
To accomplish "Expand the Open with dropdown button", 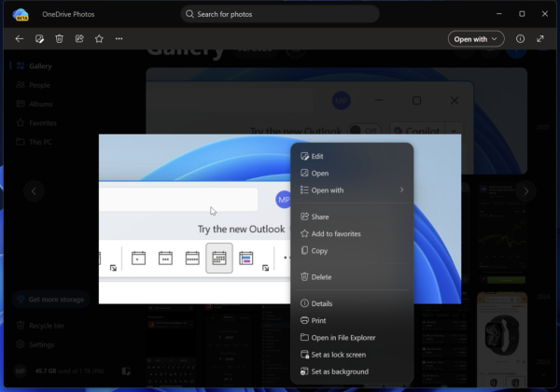I will (x=476, y=39).
